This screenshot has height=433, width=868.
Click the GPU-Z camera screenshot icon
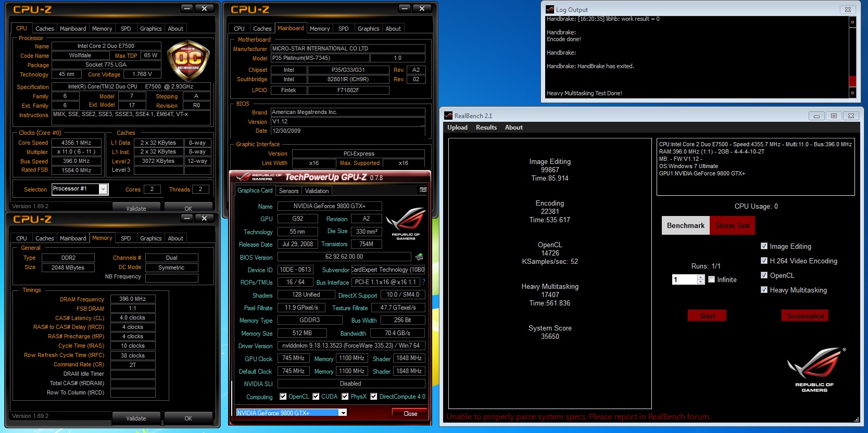423,190
